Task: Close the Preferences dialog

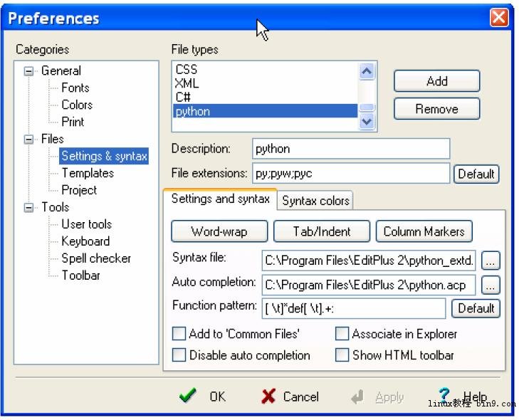Action: pos(499,18)
